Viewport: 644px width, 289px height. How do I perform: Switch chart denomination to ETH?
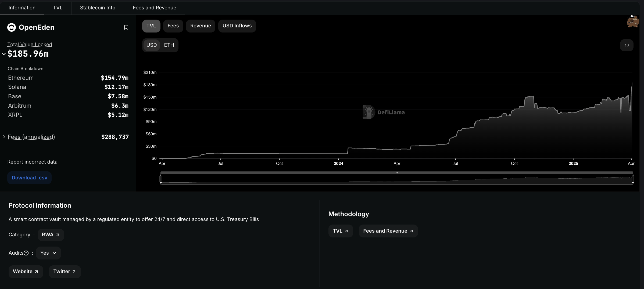[x=169, y=45]
